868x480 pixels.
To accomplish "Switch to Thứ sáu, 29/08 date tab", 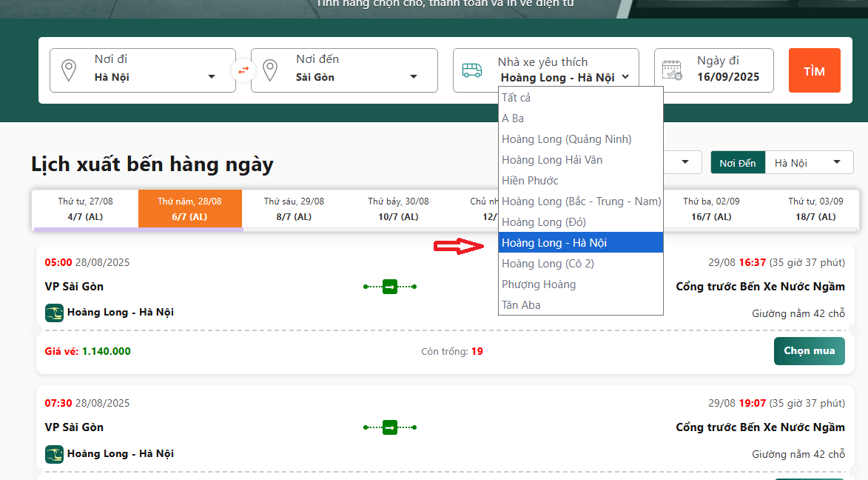I will click(x=294, y=209).
